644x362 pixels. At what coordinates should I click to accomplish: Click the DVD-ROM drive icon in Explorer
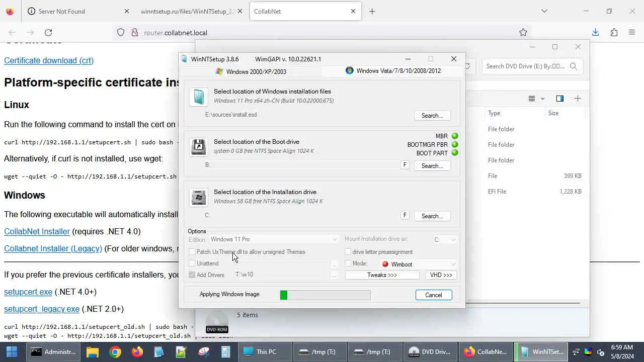(x=217, y=322)
